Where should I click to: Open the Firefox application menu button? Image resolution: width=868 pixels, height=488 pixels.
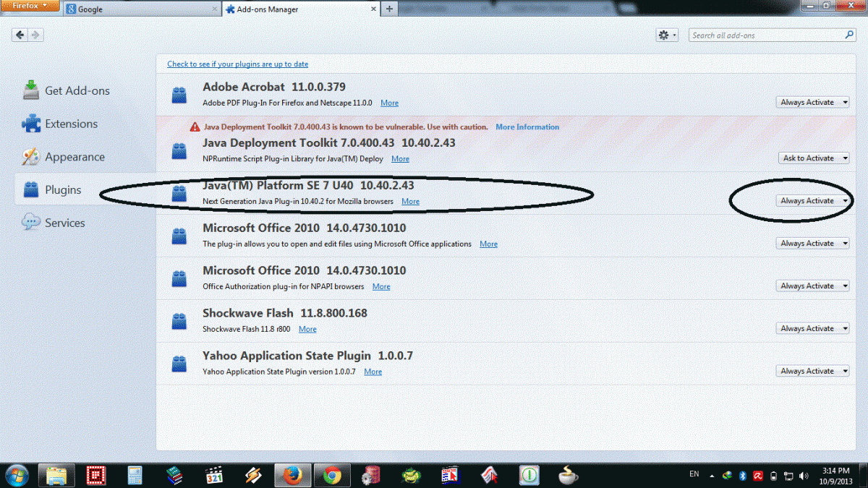[x=30, y=6]
